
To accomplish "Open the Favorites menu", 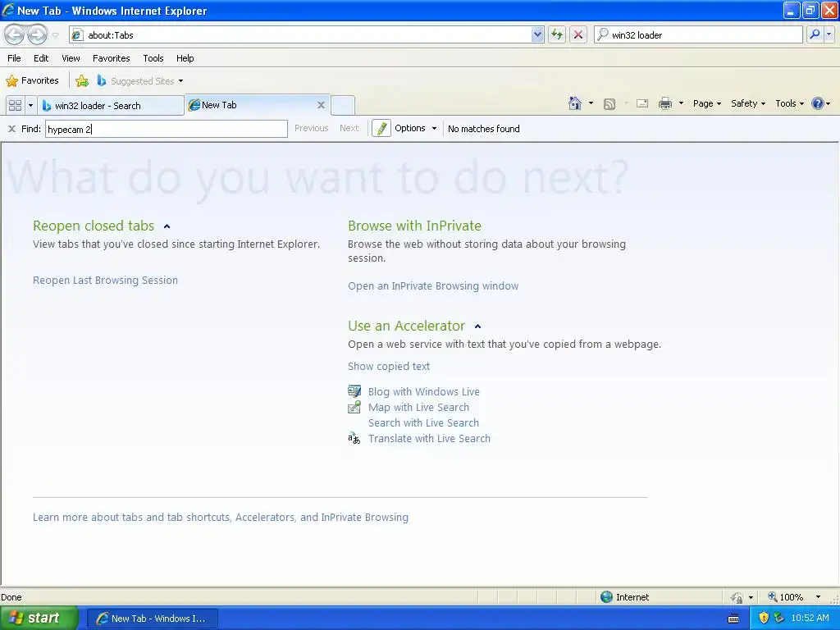I will tap(112, 58).
